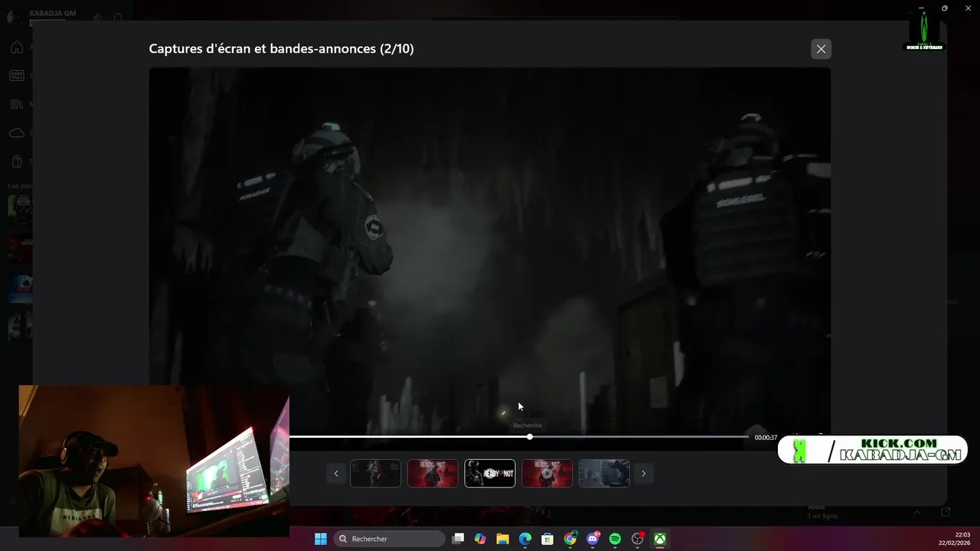This screenshot has width=980, height=551.
Task: Select the fifth grey gameplay thumbnail
Action: (x=604, y=474)
